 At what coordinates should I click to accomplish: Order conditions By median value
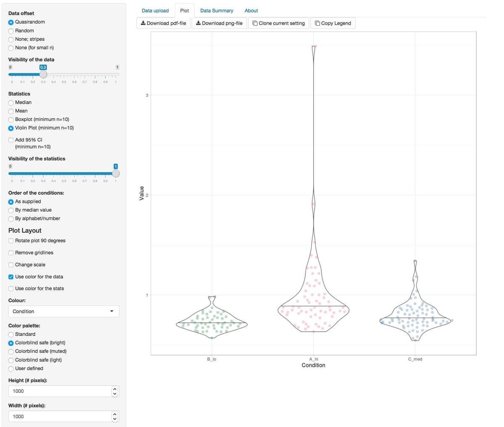[x=11, y=210]
